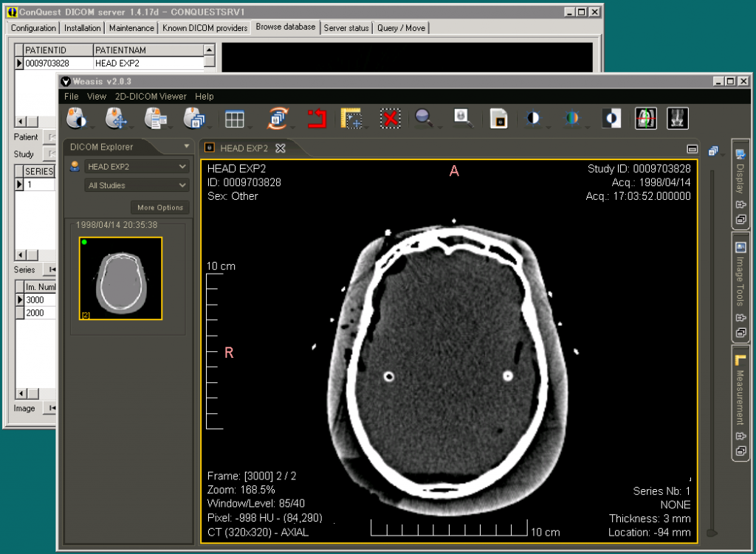Open the 2D-DICOM Viewer menu
Viewport: 756px width, 554px height.
151,97
